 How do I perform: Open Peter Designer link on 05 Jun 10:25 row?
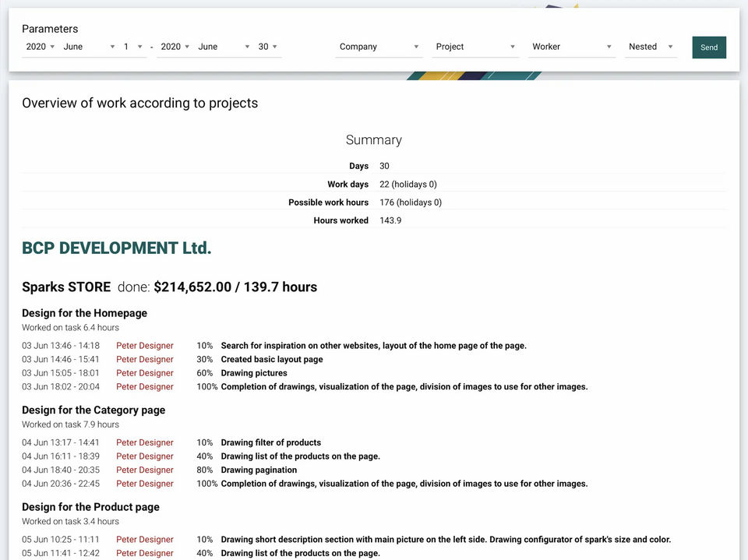click(x=145, y=539)
